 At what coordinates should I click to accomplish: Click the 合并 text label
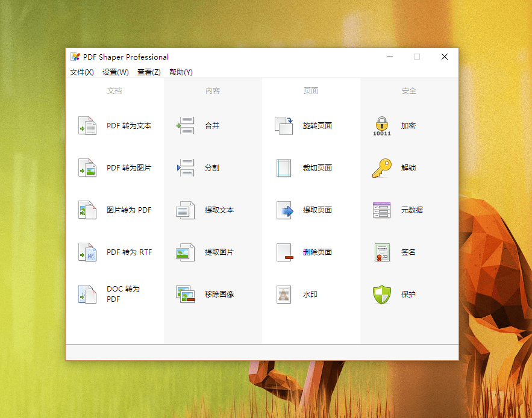tap(212, 125)
